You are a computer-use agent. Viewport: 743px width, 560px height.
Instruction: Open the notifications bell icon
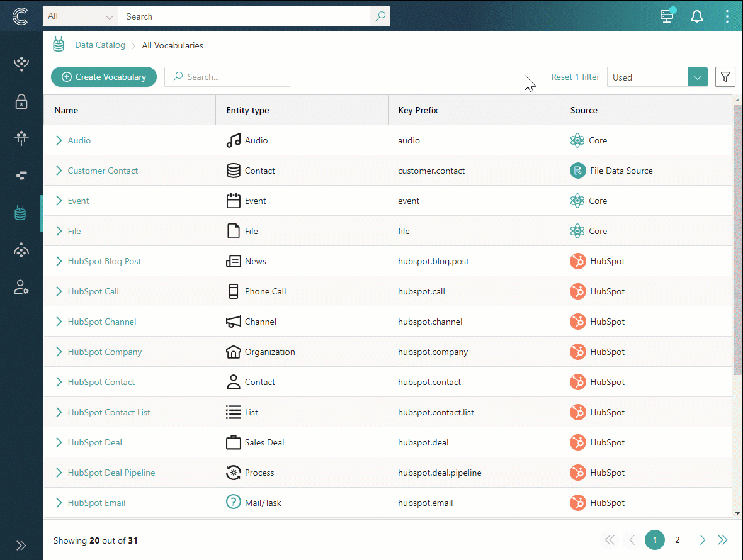click(697, 16)
